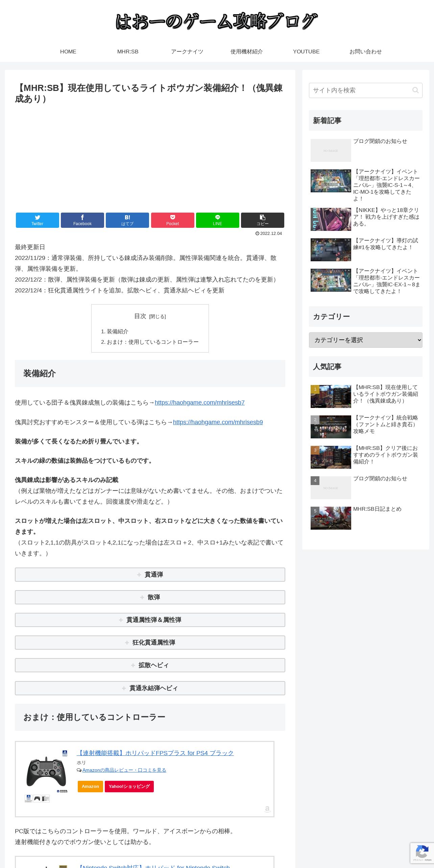Expand the 拡散ヘビィ section
The width and height of the screenshot is (434, 868).
pos(150,665)
